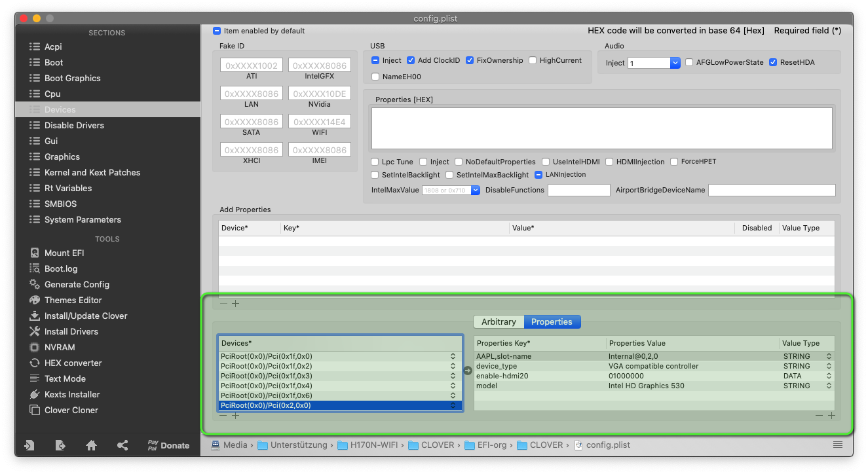This screenshot has width=868, height=474.
Task: Open Value Type dropdown for AAPL,slot-name
Action: pyautogui.click(x=829, y=356)
